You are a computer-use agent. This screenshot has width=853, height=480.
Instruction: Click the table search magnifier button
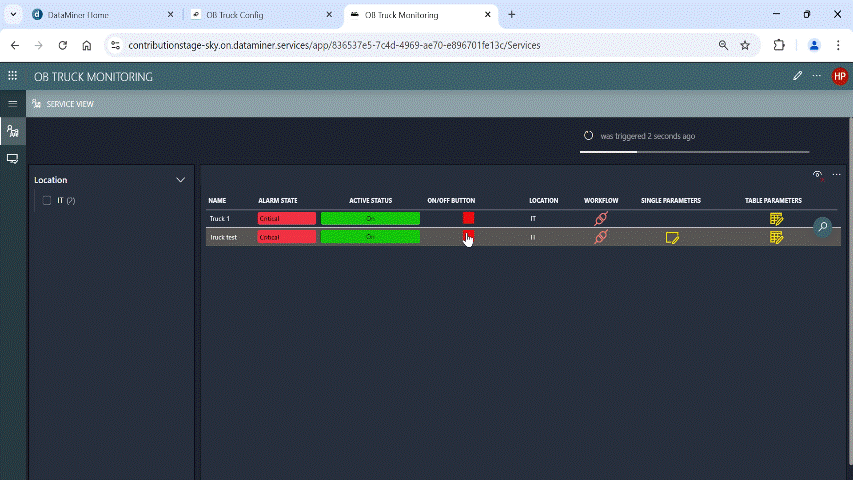[x=823, y=226]
